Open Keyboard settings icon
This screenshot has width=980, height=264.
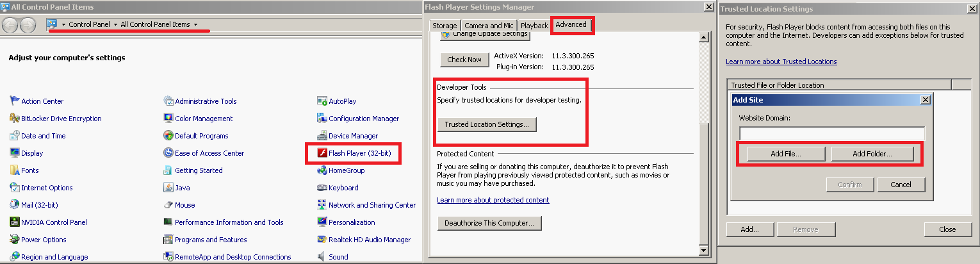click(323, 188)
